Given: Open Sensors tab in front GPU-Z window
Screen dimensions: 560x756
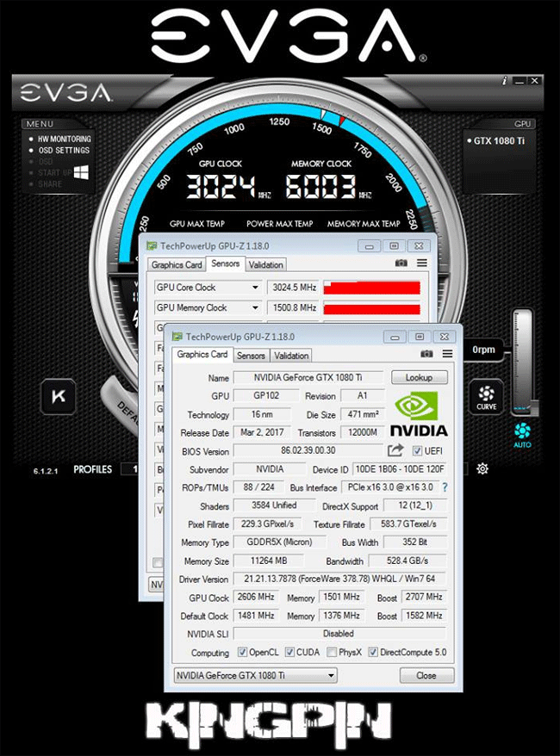Looking at the screenshot, I should [x=251, y=356].
